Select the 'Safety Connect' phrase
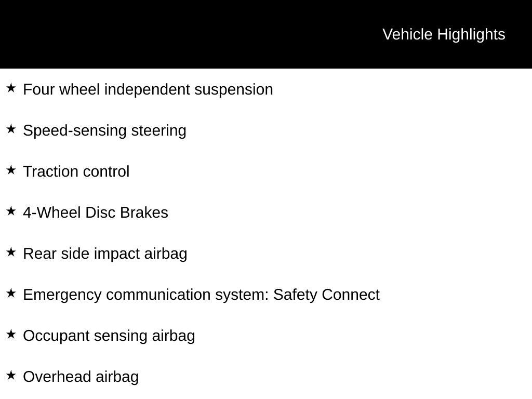This screenshot has width=532, height=399. 326,295
